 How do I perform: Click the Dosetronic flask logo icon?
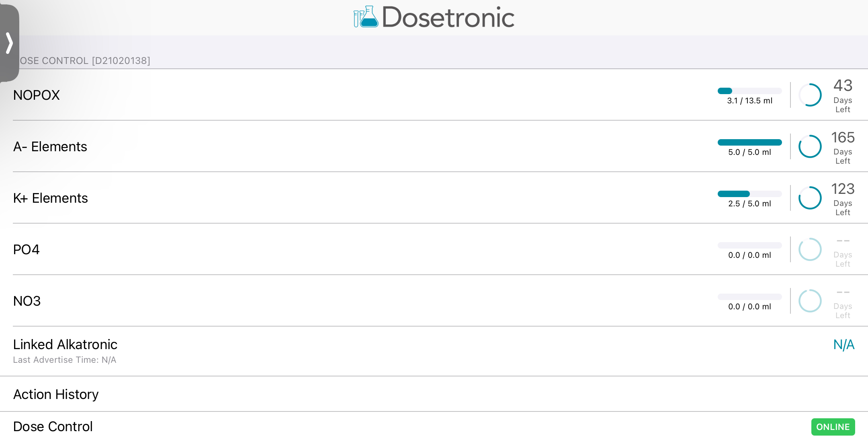[x=366, y=17]
